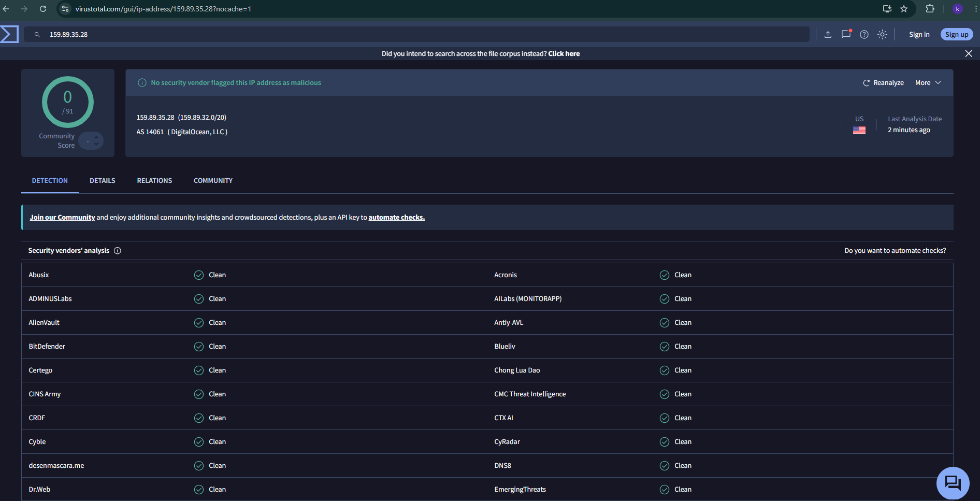Image resolution: width=980 pixels, height=501 pixels.
Task: Click the info icon beside Security vendors' analysis
Action: pyautogui.click(x=118, y=251)
